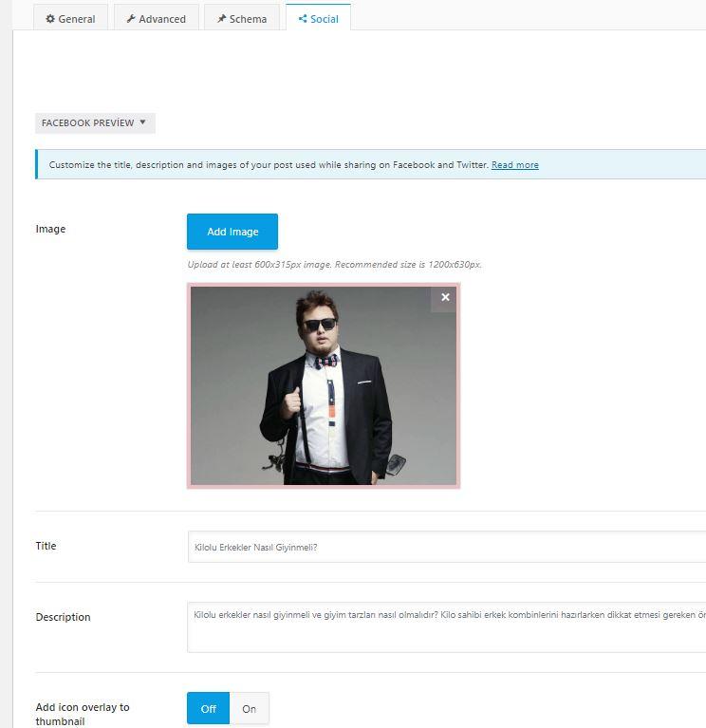Click the pin icon on Schema tab
This screenshot has width=706, height=728.
point(221,19)
